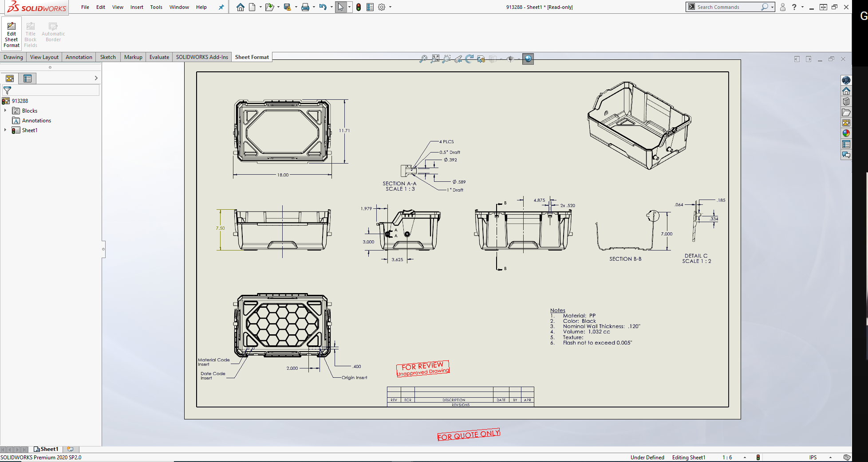Viewport: 868px width, 462px height.
Task: Click the filter funnel icon
Action: [x=7, y=90]
